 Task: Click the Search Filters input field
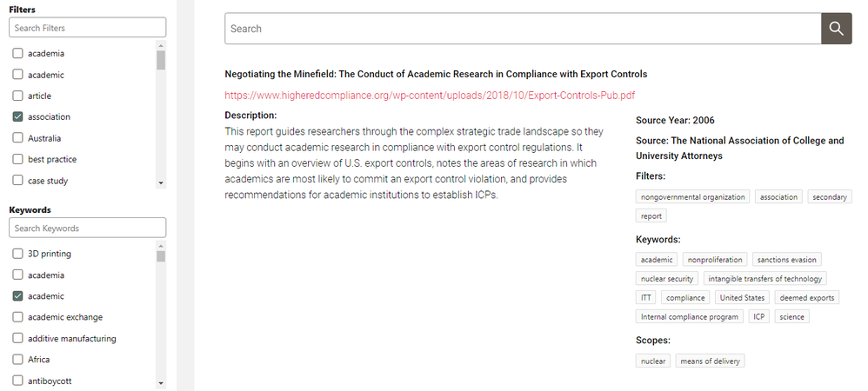pos(87,28)
